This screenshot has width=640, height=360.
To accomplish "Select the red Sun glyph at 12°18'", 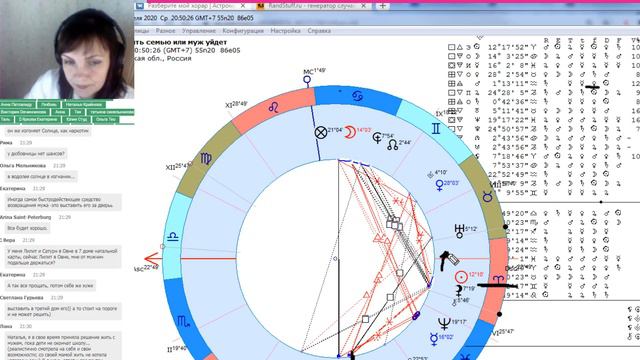I will (461, 277).
